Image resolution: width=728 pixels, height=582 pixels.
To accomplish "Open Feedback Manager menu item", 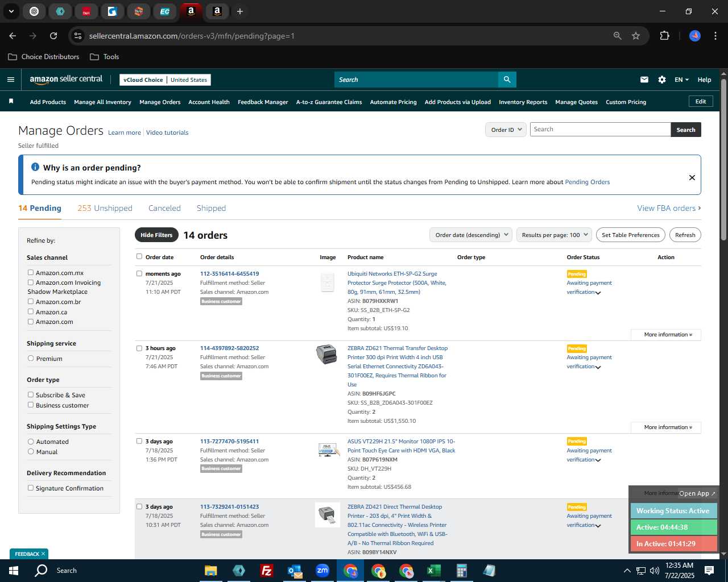I will click(263, 102).
